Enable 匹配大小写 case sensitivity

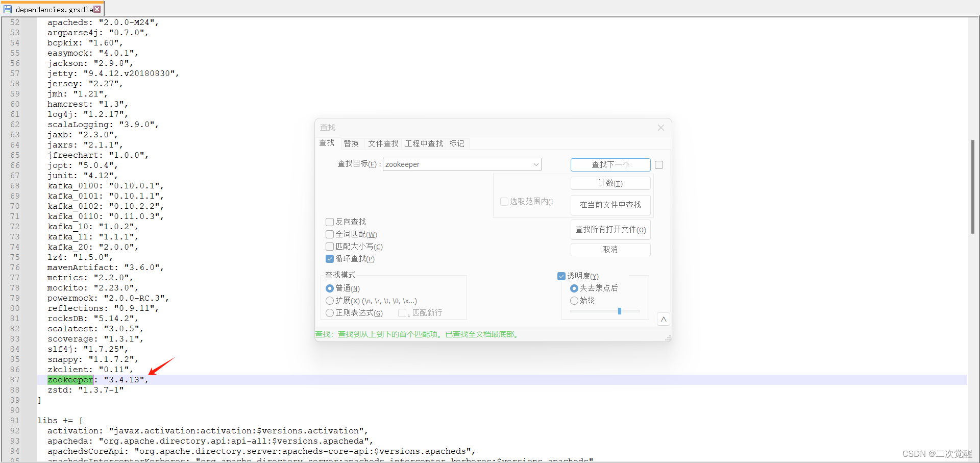pyautogui.click(x=329, y=246)
